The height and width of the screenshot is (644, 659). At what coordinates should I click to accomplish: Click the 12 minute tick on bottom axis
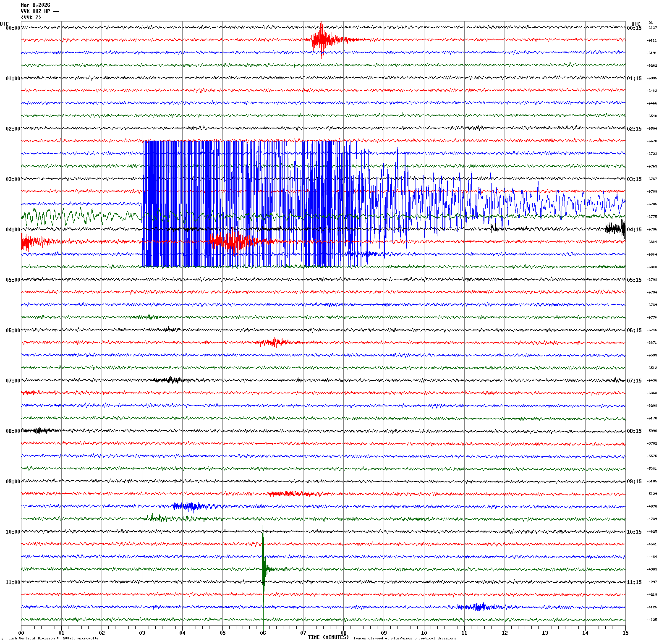505,633
